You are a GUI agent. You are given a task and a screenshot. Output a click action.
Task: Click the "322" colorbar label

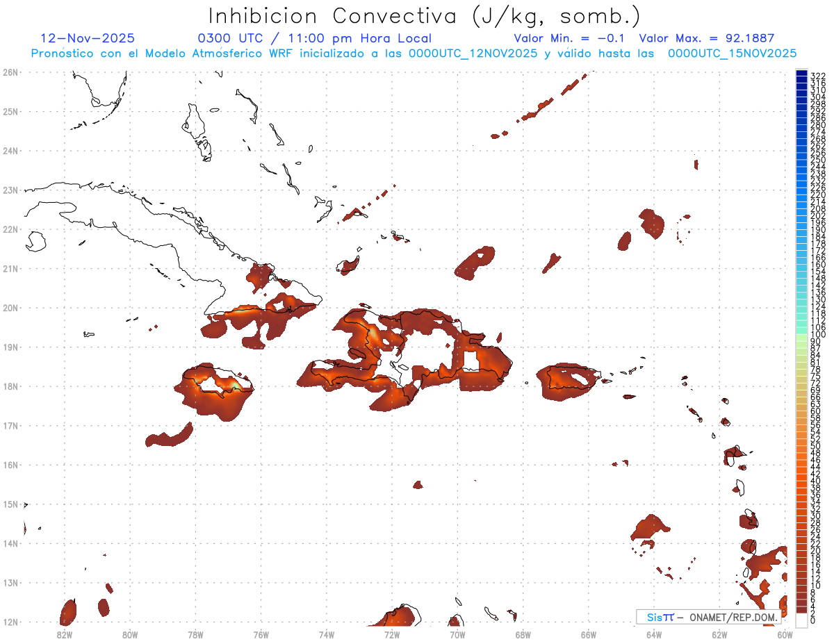pos(818,76)
